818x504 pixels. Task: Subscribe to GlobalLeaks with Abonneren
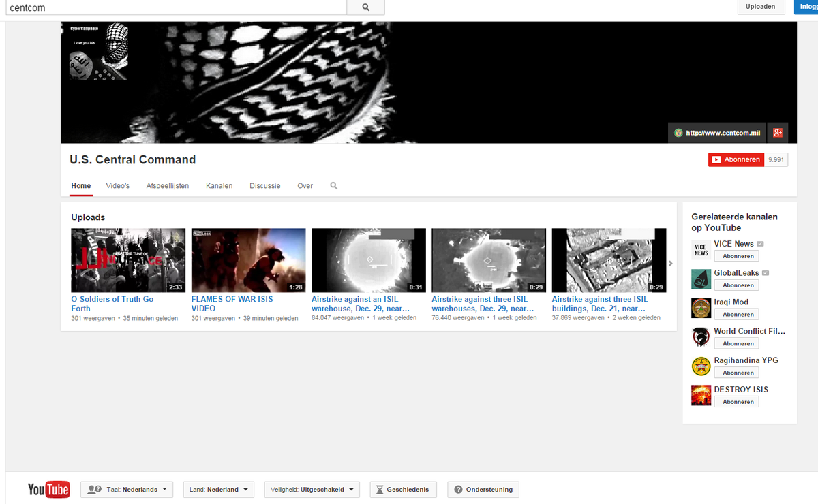[x=738, y=285]
